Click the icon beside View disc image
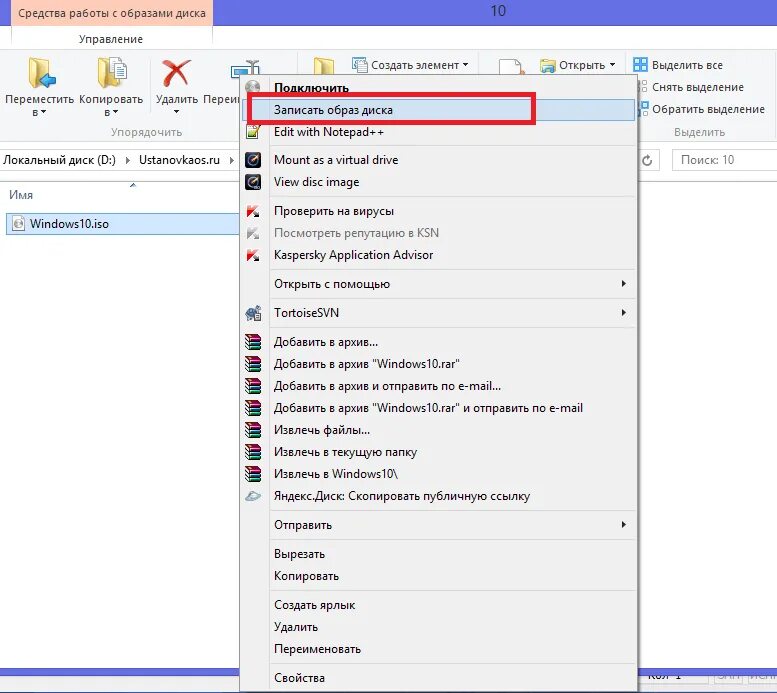777x693 pixels. pyautogui.click(x=253, y=182)
